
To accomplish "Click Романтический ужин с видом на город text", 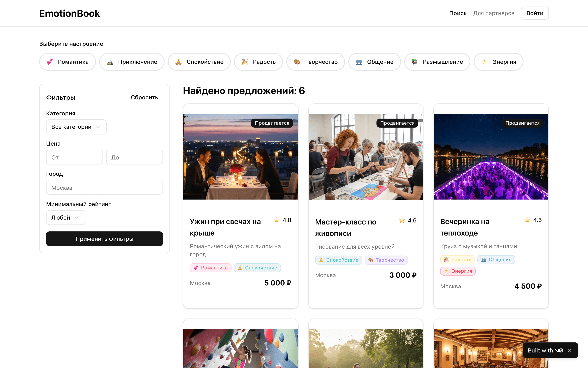I will pos(235,250).
